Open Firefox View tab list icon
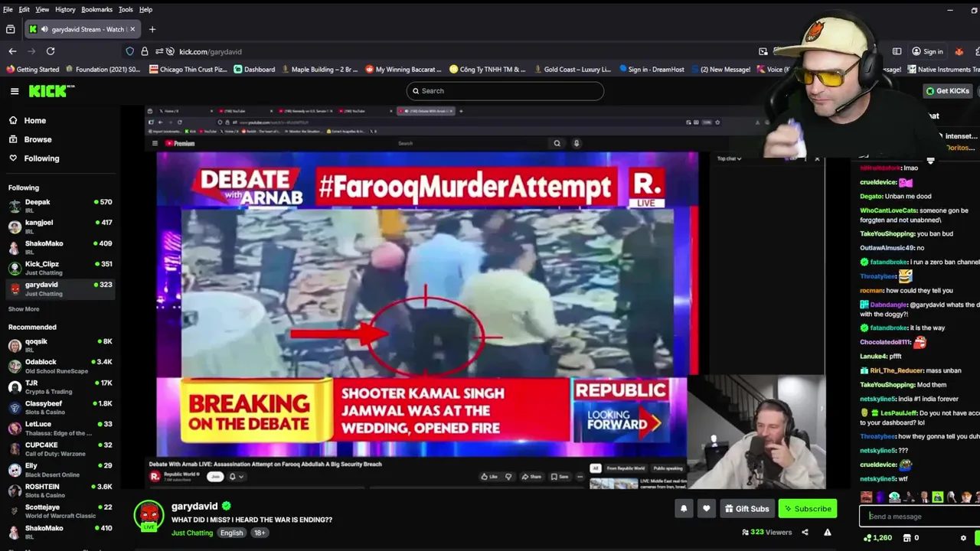Viewport: 980px width, 551px height. [10, 29]
